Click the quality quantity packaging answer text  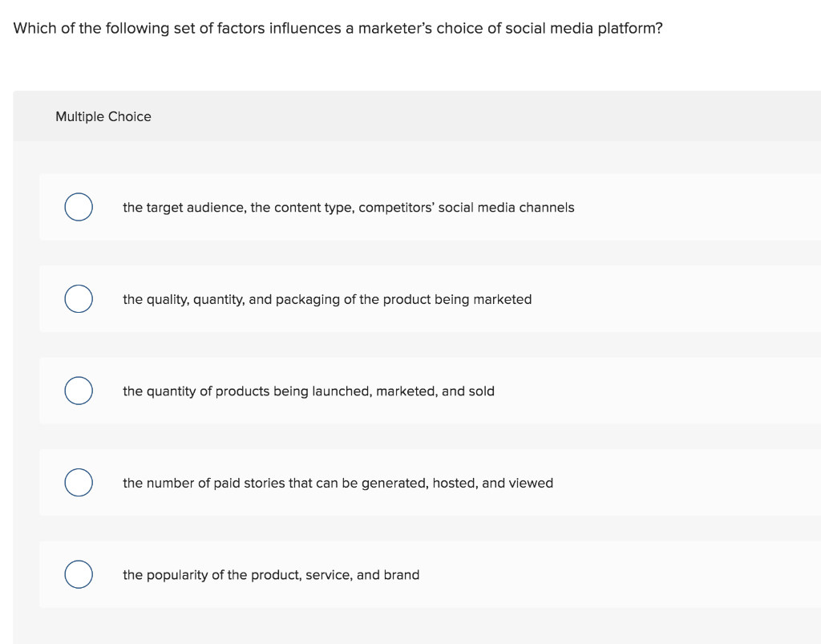tap(327, 299)
